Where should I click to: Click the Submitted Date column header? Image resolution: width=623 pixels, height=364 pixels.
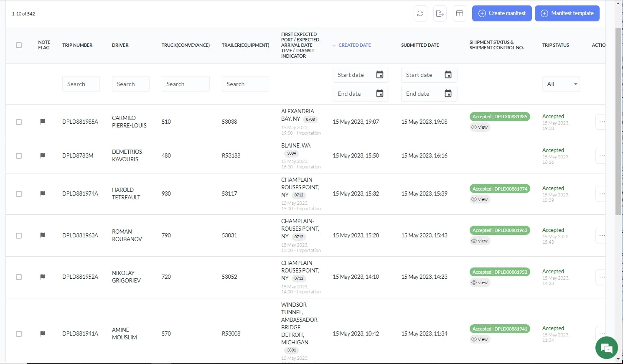pyautogui.click(x=420, y=45)
